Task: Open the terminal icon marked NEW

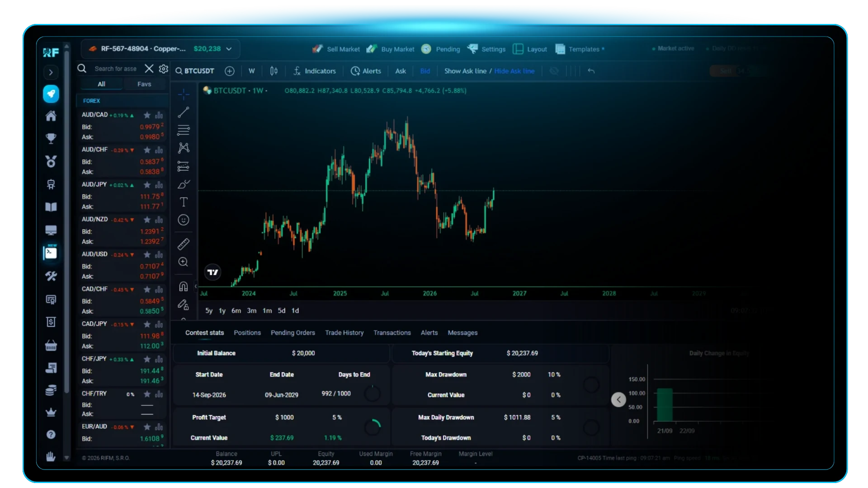Action: click(51, 252)
